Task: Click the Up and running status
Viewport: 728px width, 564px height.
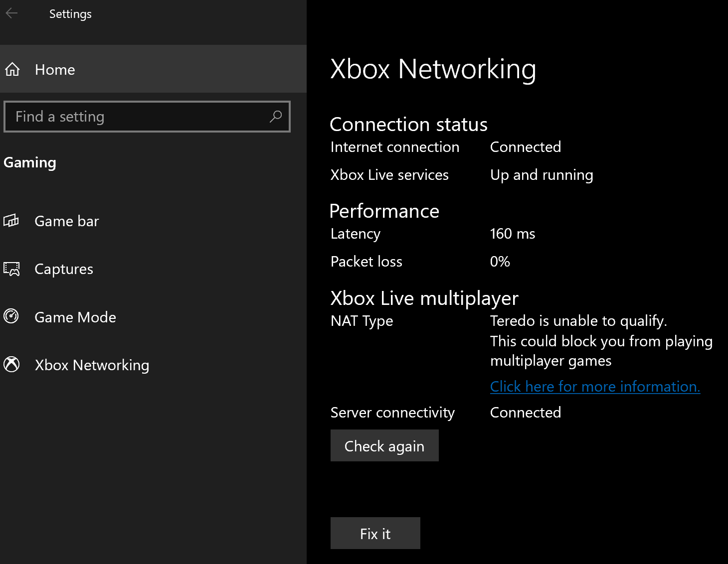Action: point(542,175)
